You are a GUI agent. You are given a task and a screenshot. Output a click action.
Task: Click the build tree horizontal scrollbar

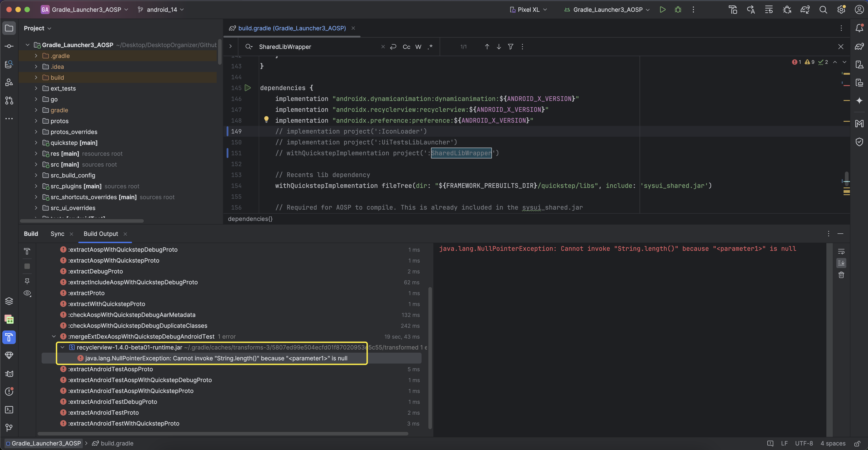pos(223,433)
